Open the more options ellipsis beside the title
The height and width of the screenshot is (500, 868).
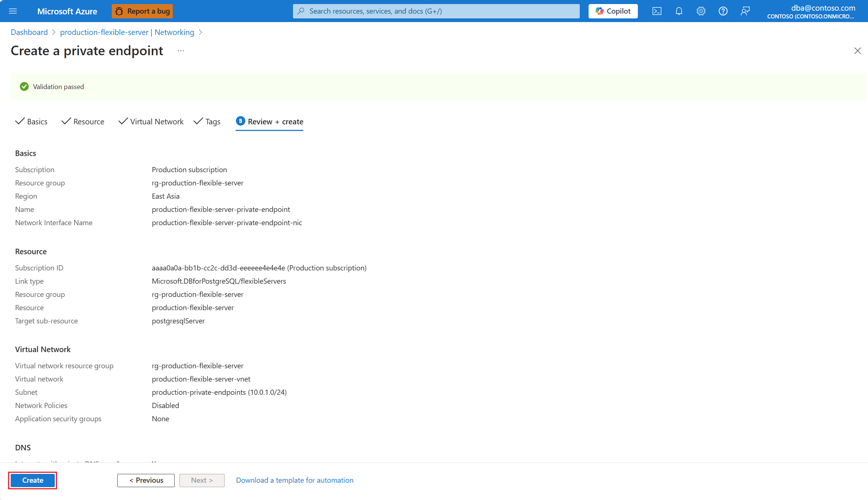[x=181, y=51]
